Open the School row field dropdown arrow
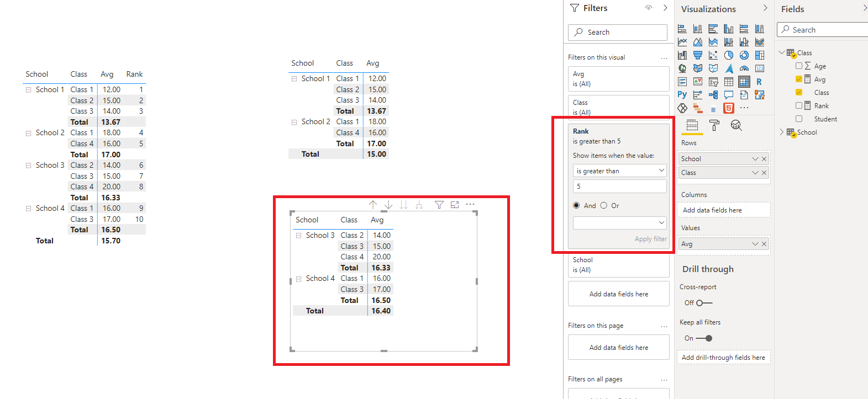Screen dimensions: 868x399 click(755, 159)
